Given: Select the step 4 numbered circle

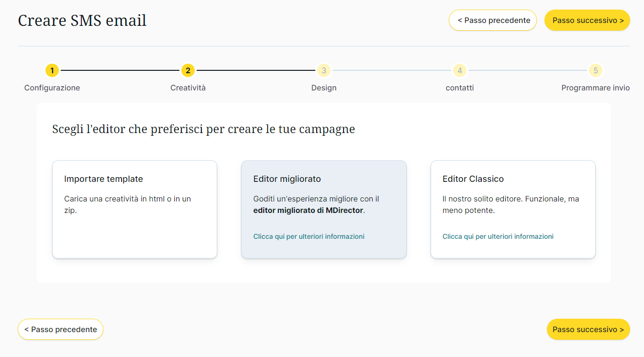Looking at the screenshot, I should point(460,71).
